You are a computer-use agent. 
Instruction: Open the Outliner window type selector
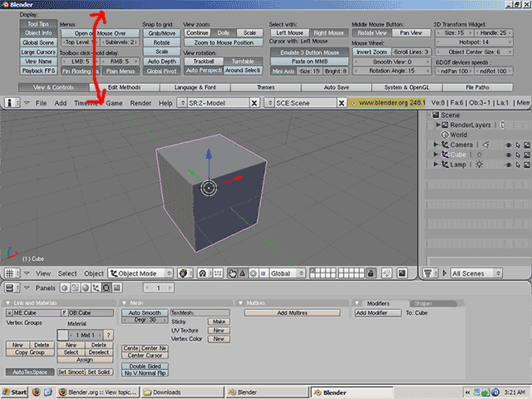pyautogui.click(x=431, y=273)
